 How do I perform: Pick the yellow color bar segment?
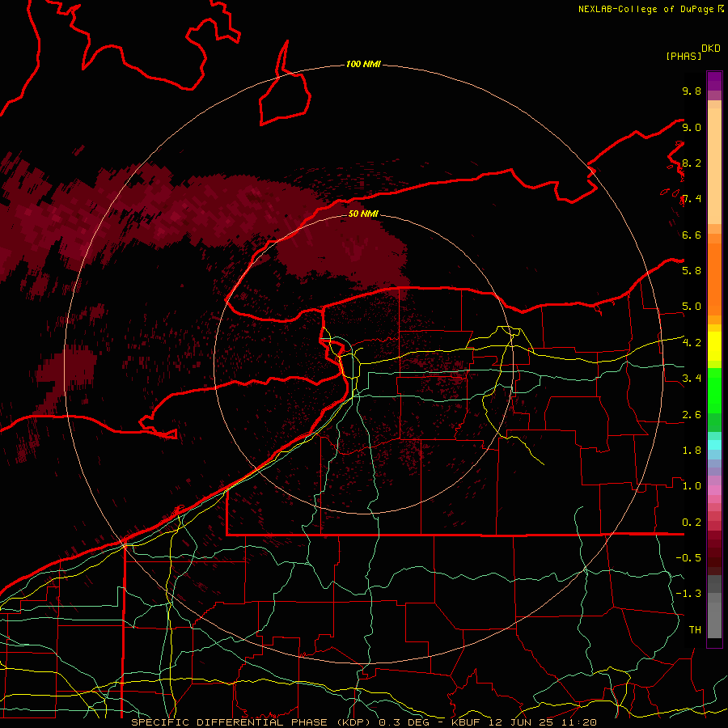point(714,346)
